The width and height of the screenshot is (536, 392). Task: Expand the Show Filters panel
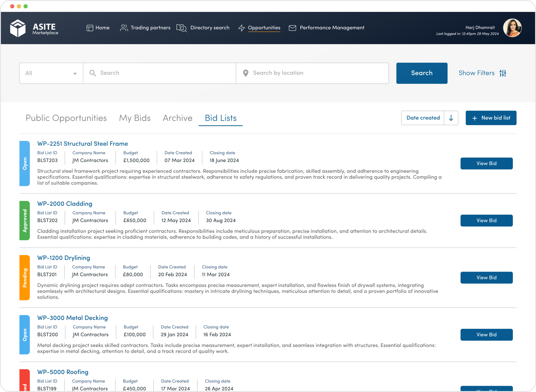(476, 73)
